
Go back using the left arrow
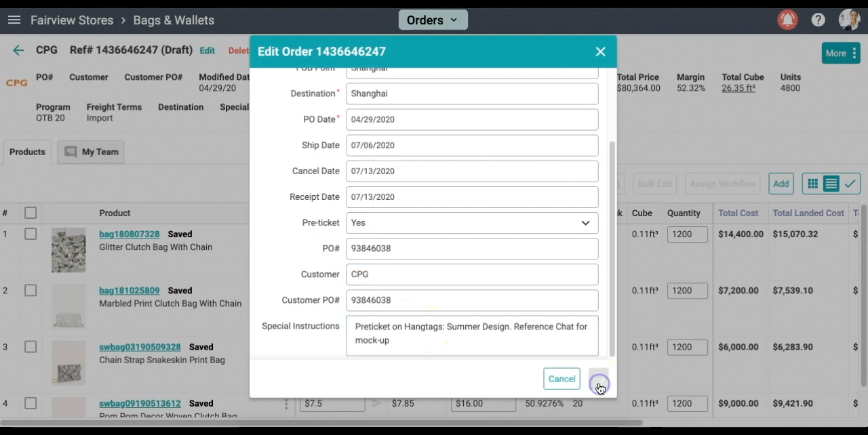pyautogui.click(x=18, y=50)
